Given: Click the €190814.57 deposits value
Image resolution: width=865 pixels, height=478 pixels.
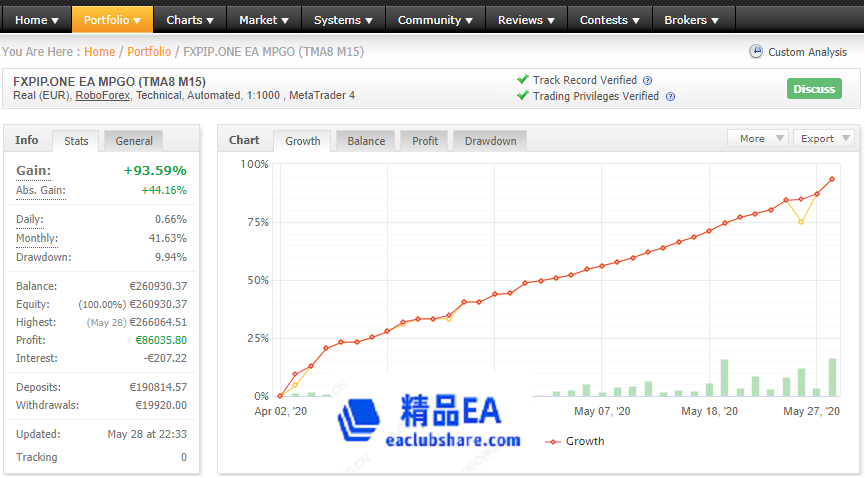Looking at the screenshot, I should 158,387.
